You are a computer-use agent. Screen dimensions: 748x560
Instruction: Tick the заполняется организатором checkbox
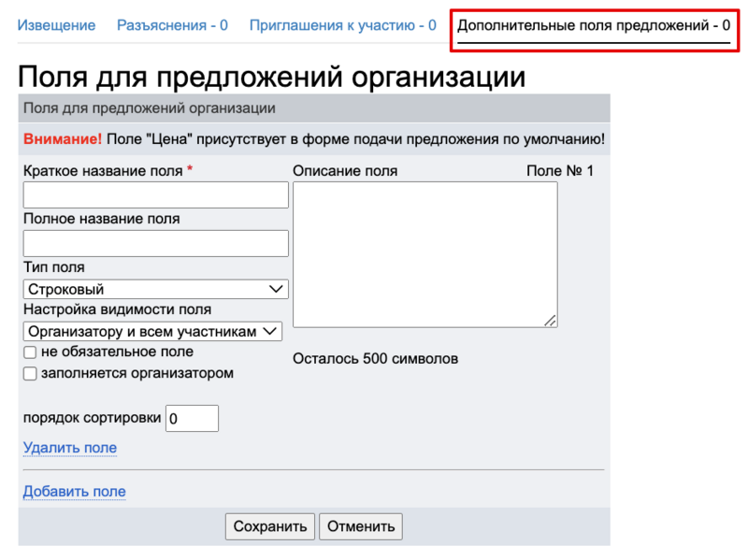(x=30, y=374)
